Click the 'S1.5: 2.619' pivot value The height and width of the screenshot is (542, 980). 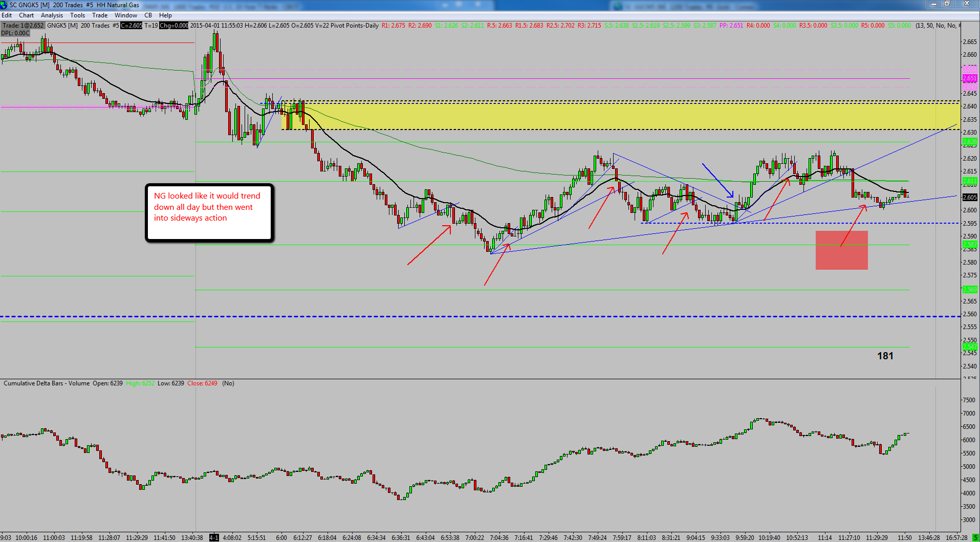click(646, 26)
